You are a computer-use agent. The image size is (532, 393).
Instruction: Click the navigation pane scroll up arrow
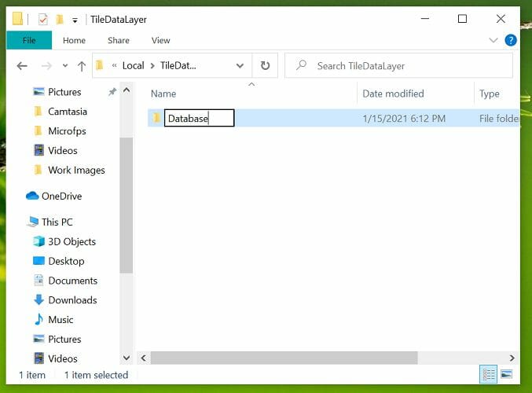click(x=127, y=90)
